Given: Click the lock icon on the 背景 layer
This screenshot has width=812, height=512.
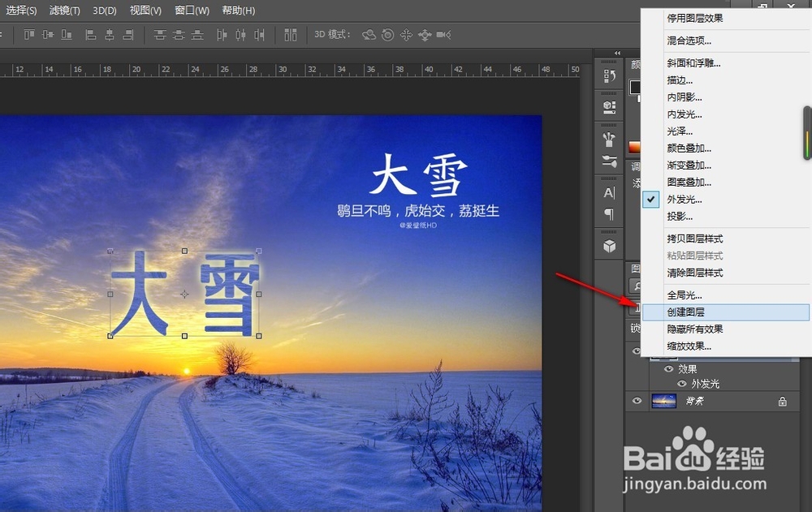Looking at the screenshot, I should 782,400.
